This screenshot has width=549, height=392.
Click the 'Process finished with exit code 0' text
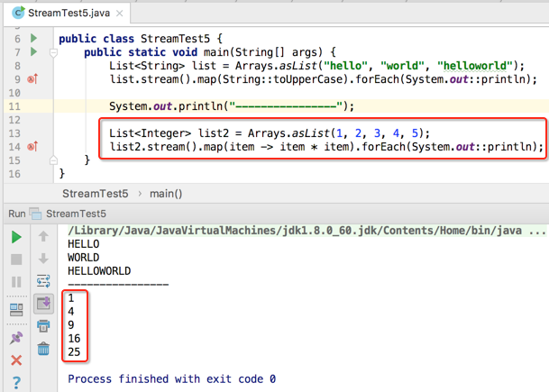click(171, 379)
